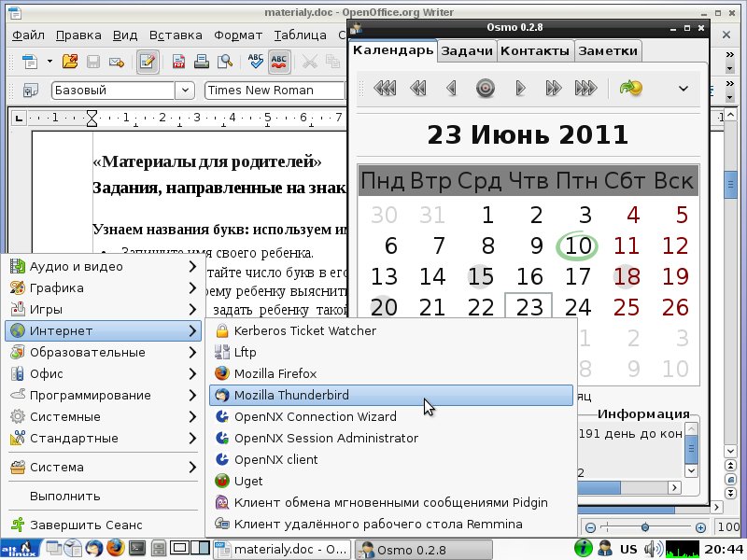Open the Print Preview icon

224,61
